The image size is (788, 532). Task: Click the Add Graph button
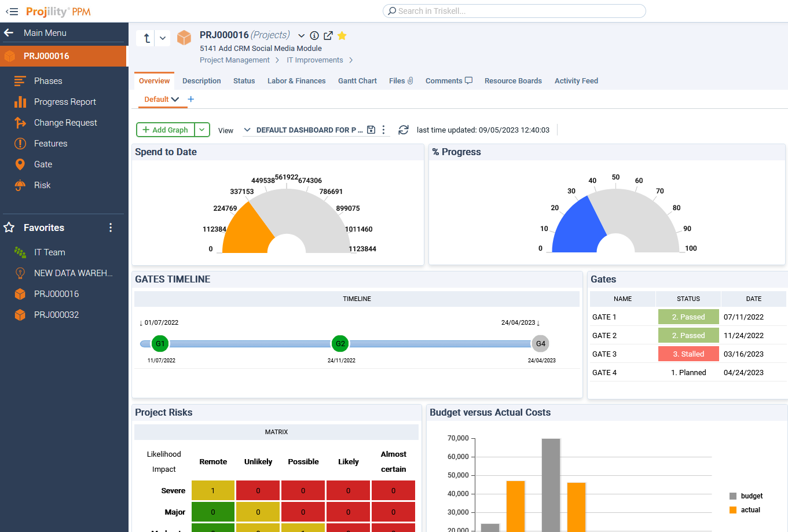click(x=164, y=130)
